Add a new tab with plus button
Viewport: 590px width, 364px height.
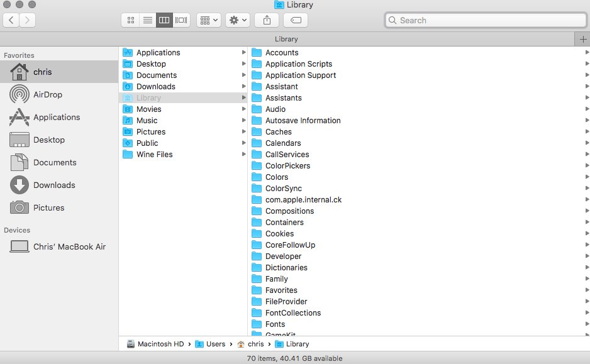[x=583, y=39]
